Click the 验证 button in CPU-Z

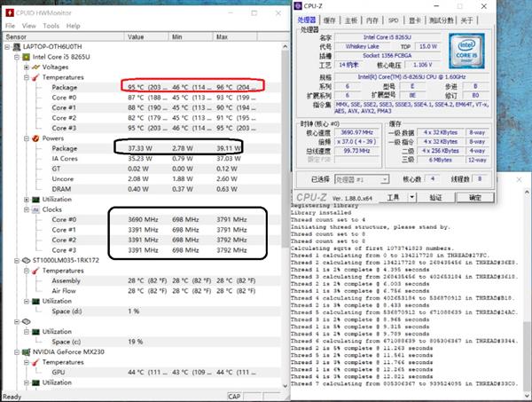point(435,197)
